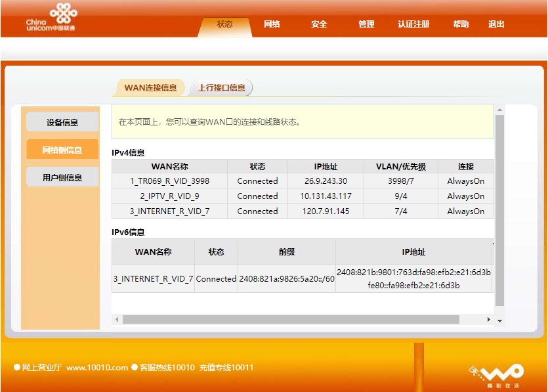The height and width of the screenshot is (392, 548).
Task: Click 退出 to log out
Action: pyautogui.click(x=497, y=24)
